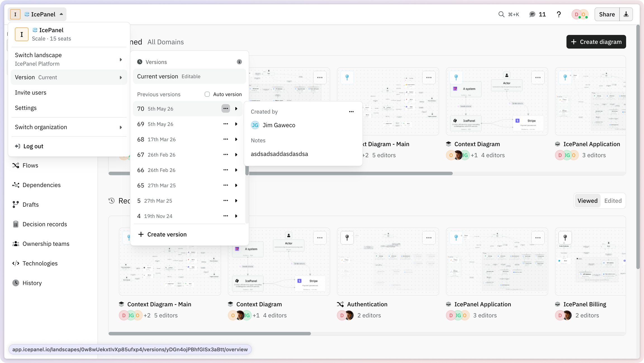
Task: Select Invite users from the menu
Action: [69, 93]
